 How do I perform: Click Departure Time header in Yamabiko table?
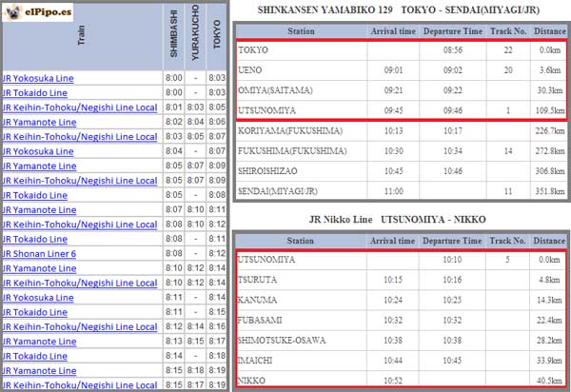coord(453,31)
